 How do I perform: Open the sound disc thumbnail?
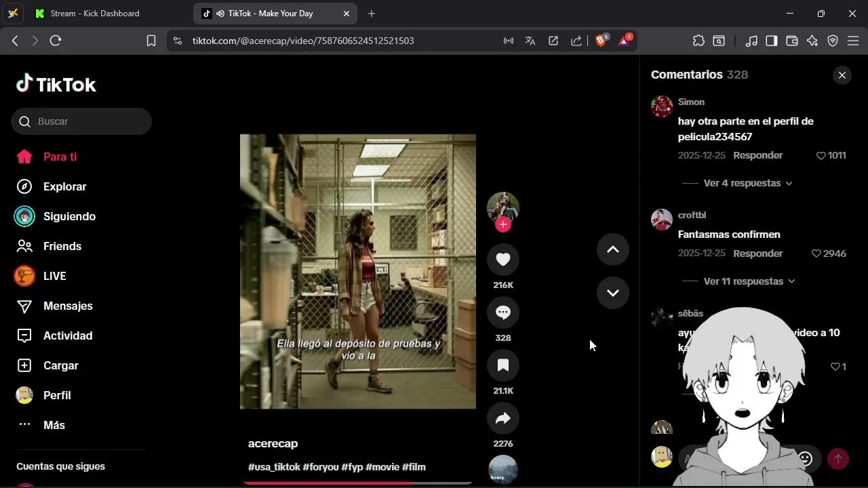pos(503,470)
